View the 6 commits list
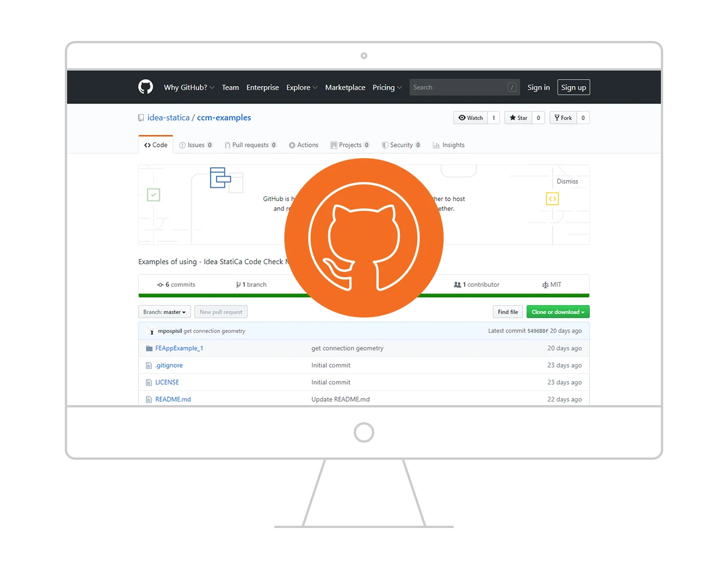The width and height of the screenshot is (728, 569). click(x=180, y=284)
